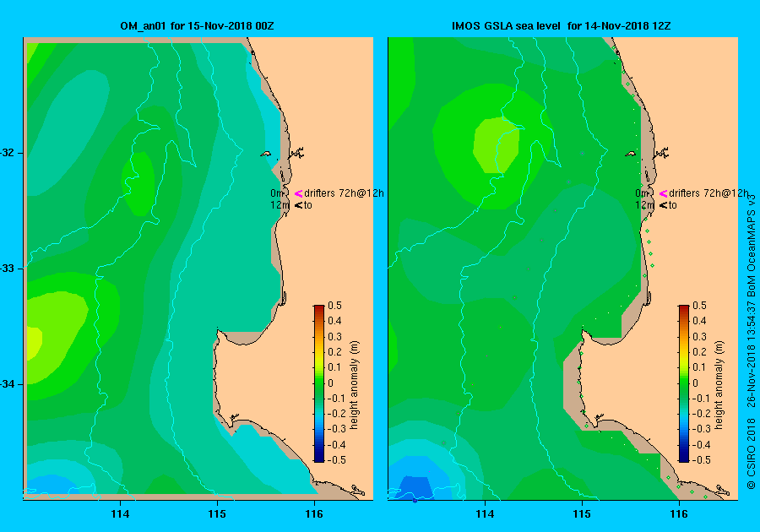Click the "-33" latitude axis label
The width and height of the screenshot is (760, 532).
tap(7, 269)
